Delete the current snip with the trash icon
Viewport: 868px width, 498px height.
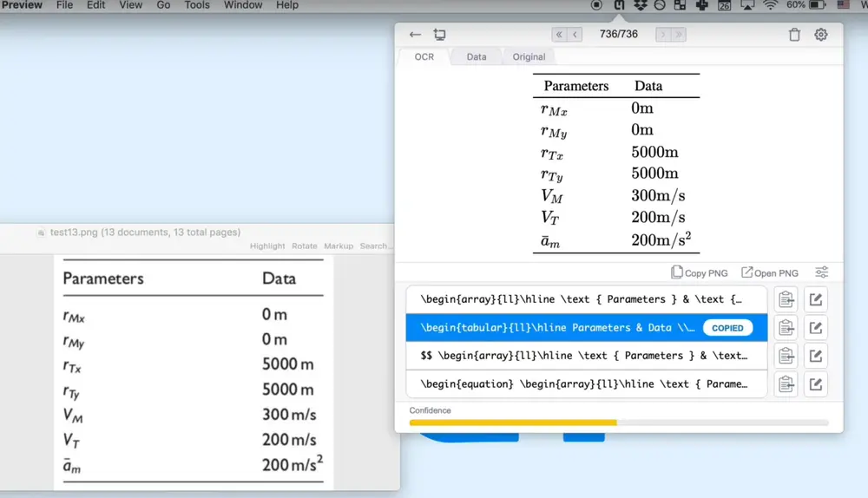794,35
